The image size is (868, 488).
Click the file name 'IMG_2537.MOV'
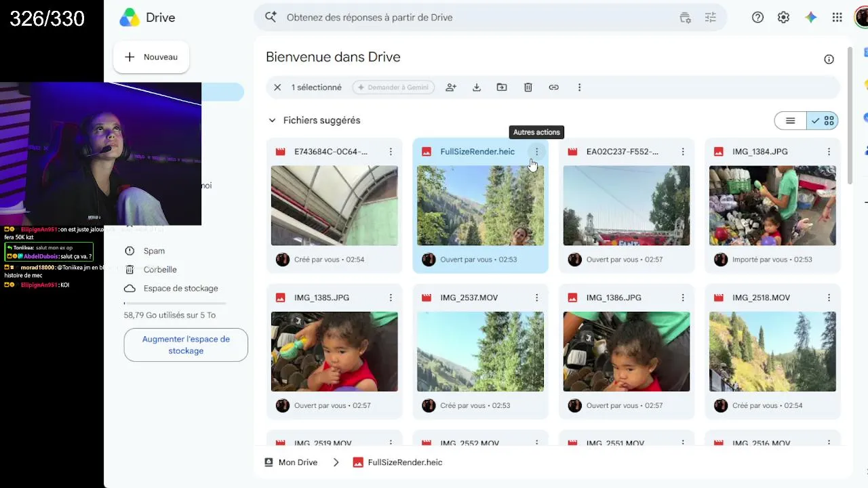coord(469,298)
